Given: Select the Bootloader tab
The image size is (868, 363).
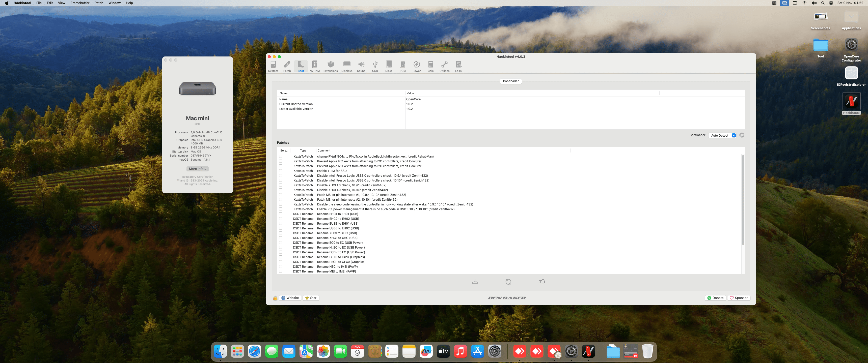Looking at the screenshot, I should (510, 81).
